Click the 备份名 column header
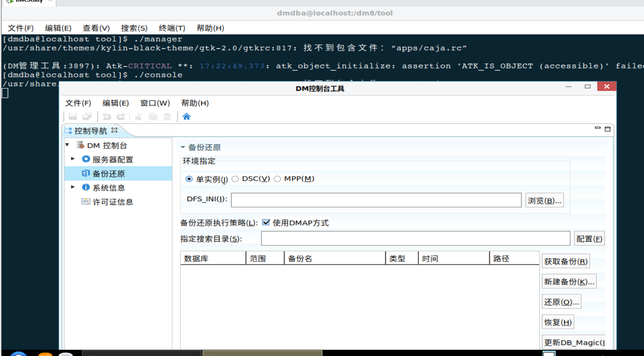Viewport: 644px width, 356px height. [x=335, y=258]
